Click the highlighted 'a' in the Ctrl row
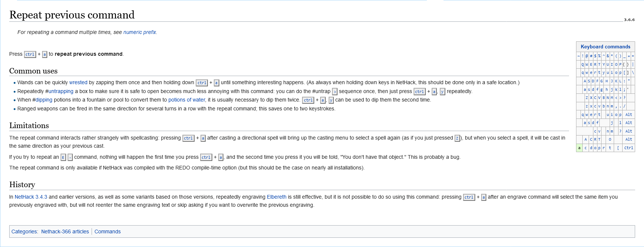Image resolution: width=644 pixels, height=247 pixels. pos(579,148)
